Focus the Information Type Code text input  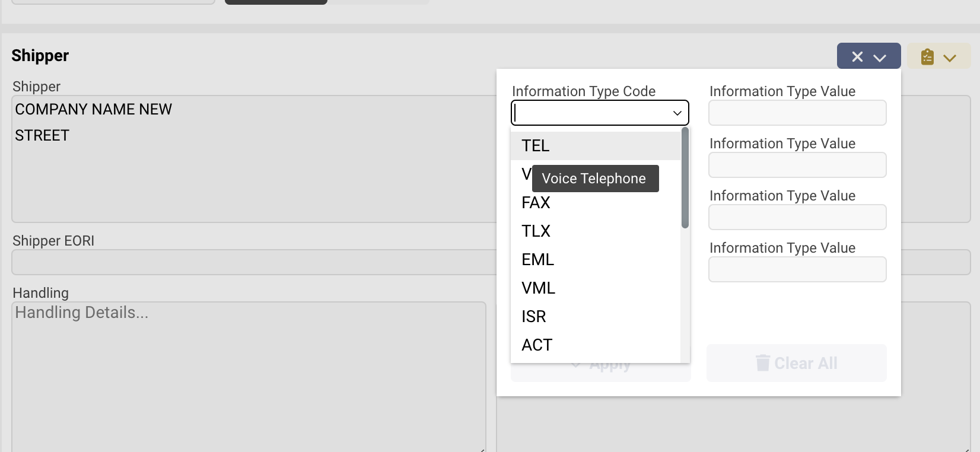590,113
